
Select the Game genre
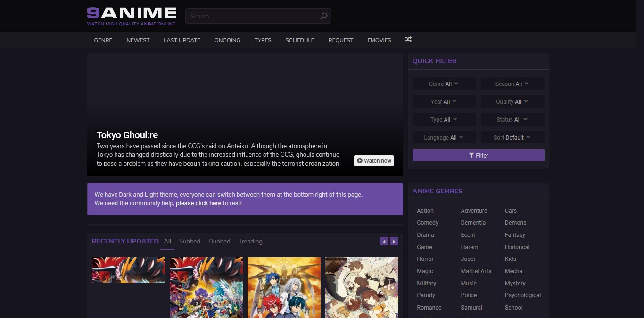tap(424, 247)
